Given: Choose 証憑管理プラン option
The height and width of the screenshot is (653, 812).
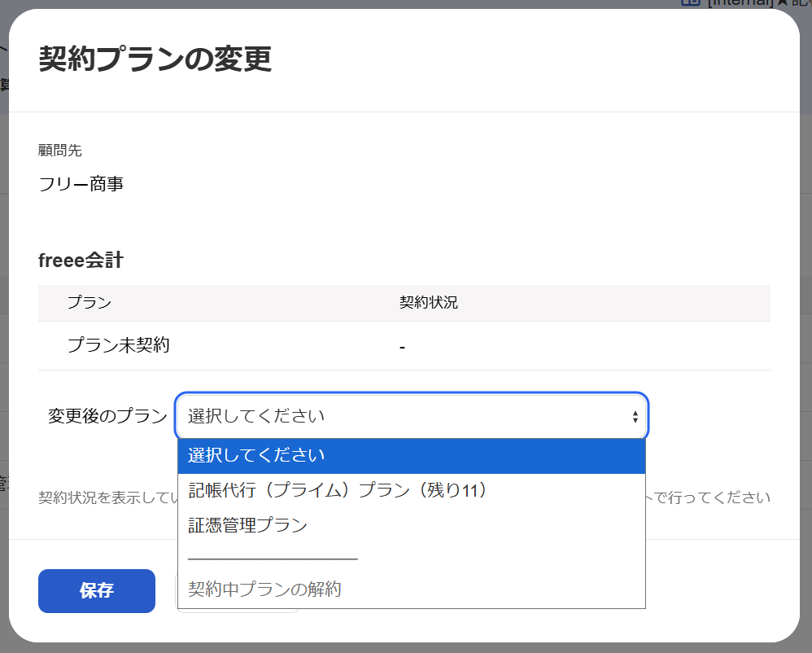Looking at the screenshot, I should [412, 525].
